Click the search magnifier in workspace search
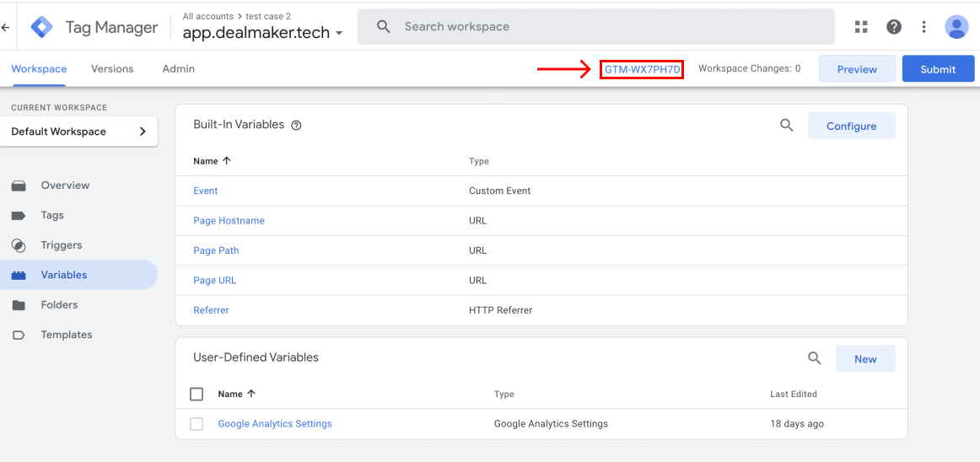This screenshot has width=980, height=462. [383, 27]
